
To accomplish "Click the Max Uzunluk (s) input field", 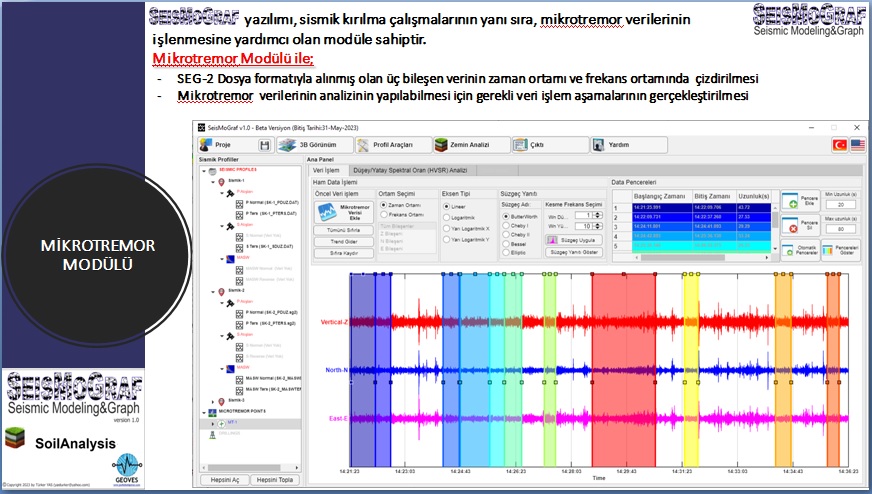I will [840, 229].
